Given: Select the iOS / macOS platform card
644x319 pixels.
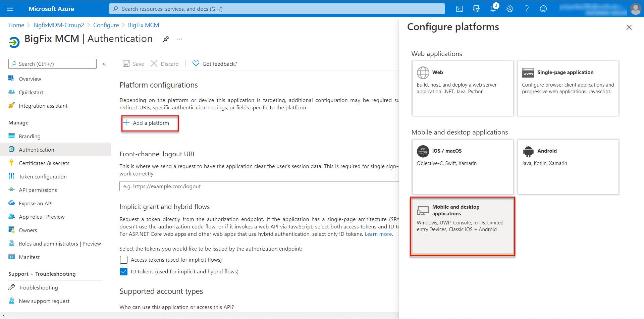Looking at the screenshot, I should (x=463, y=167).
